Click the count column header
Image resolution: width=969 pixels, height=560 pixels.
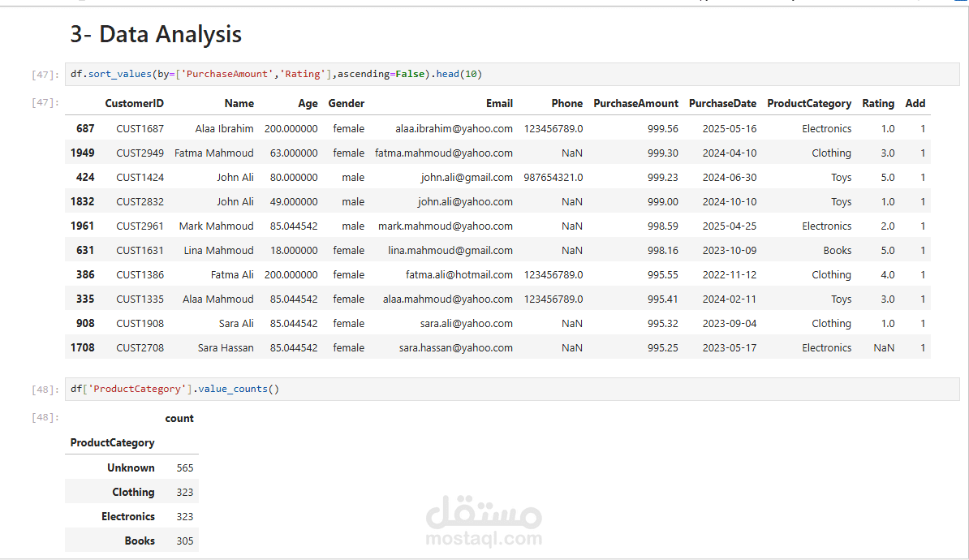179,419
